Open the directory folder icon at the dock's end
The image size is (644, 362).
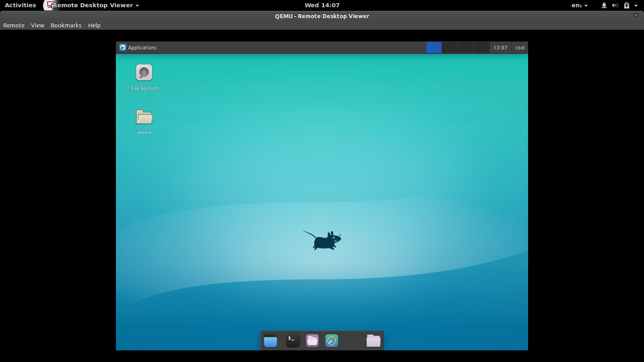click(374, 341)
